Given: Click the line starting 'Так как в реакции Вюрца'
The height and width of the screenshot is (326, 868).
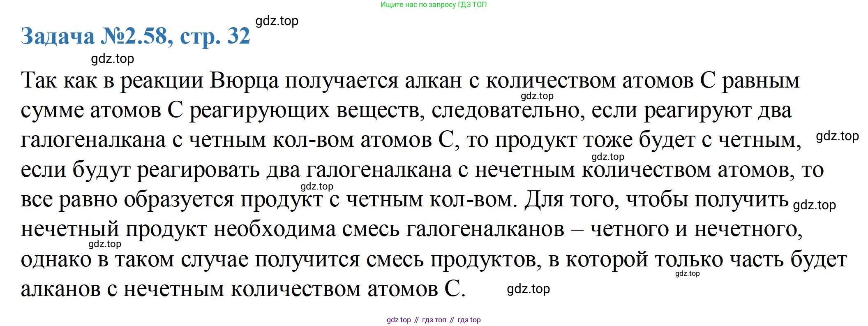Looking at the screenshot, I should tap(410, 80).
